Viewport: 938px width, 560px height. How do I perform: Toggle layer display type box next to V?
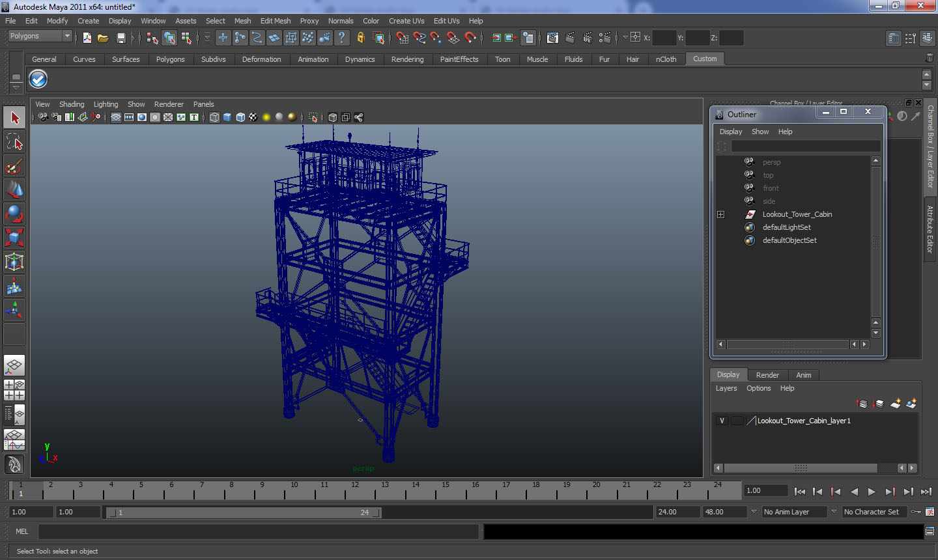click(x=737, y=421)
